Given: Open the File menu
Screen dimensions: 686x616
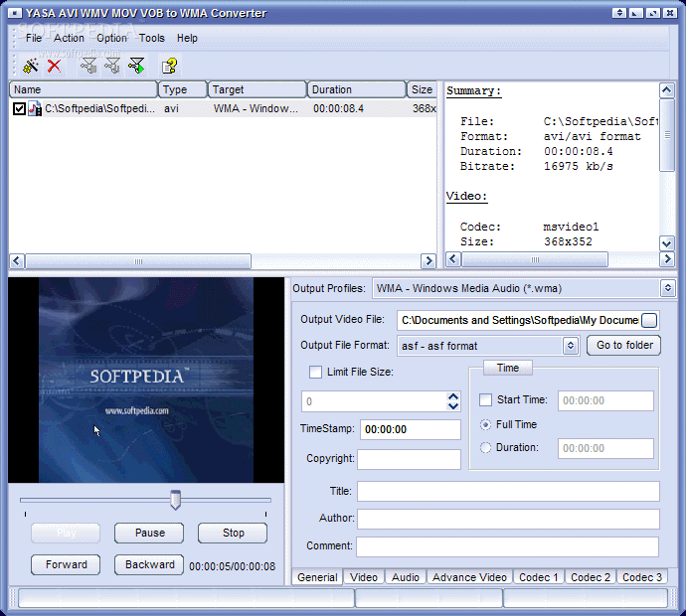Looking at the screenshot, I should (x=34, y=38).
